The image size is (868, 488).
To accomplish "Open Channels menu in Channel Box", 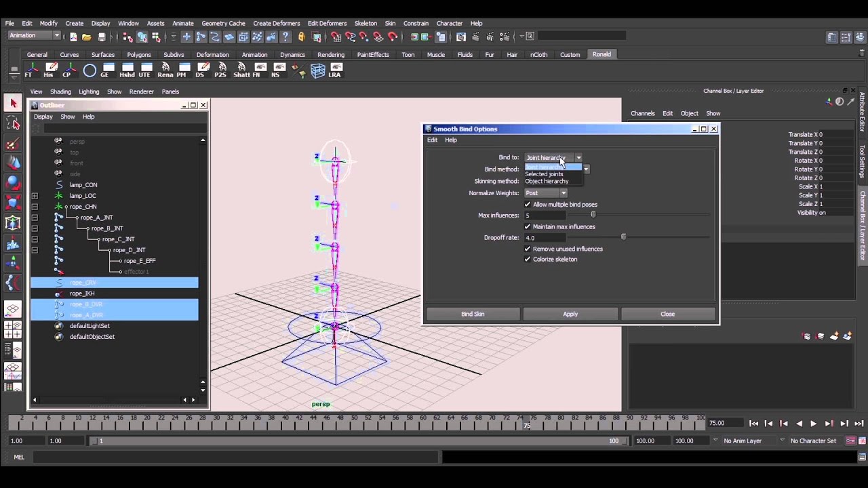I will pos(642,113).
